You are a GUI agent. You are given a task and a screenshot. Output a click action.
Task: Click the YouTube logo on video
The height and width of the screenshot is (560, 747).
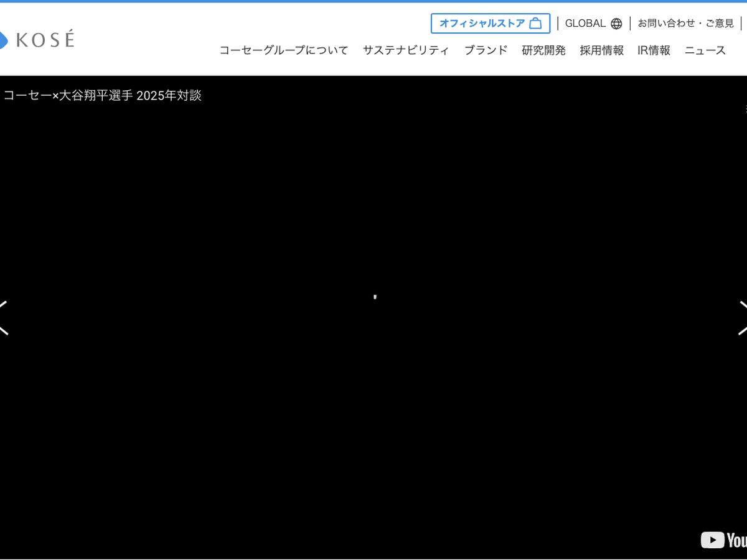pos(723,539)
